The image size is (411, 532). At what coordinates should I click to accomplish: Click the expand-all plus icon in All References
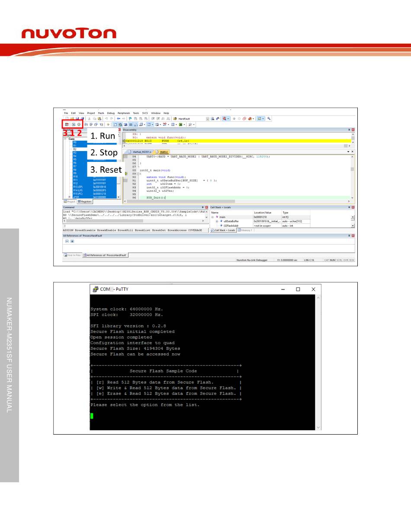pyautogui.click(x=72, y=241)
